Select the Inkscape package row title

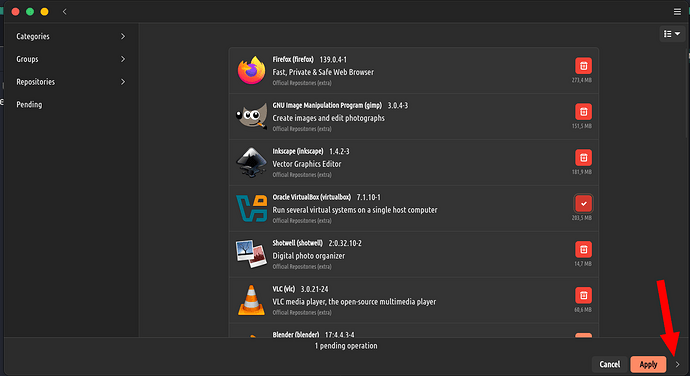pyautogui.click(x=297, y=151)
